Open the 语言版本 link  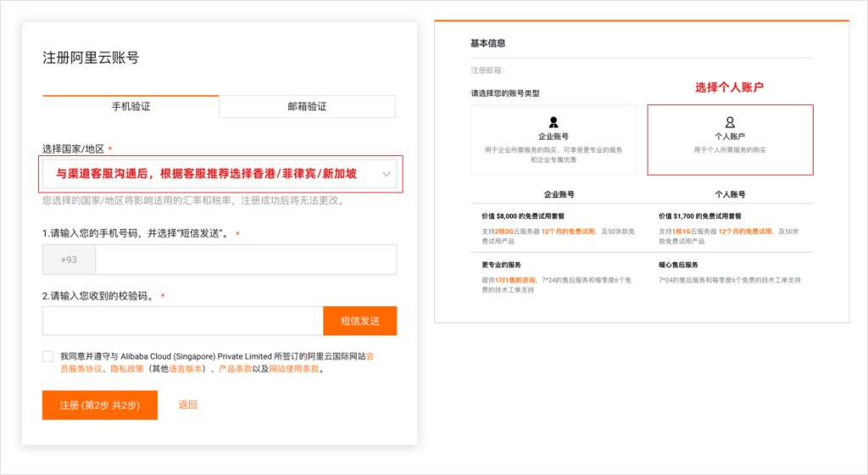[x=186, y=369]
